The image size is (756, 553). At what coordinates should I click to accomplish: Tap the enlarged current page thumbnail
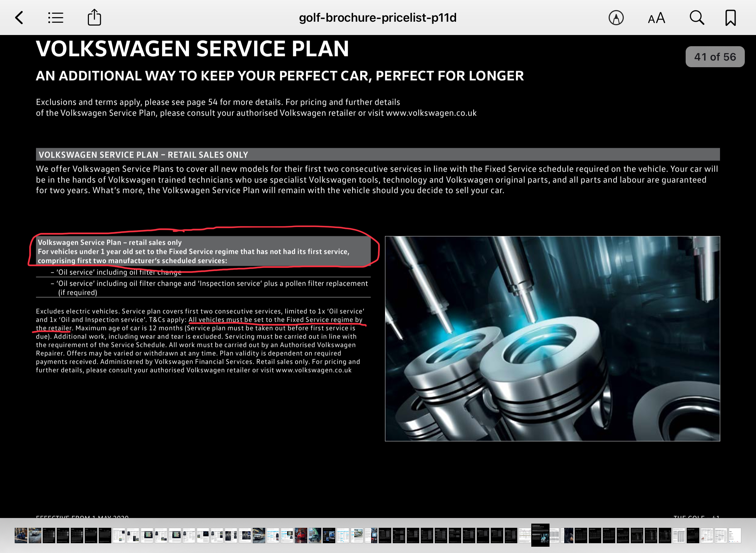point(540,535)
